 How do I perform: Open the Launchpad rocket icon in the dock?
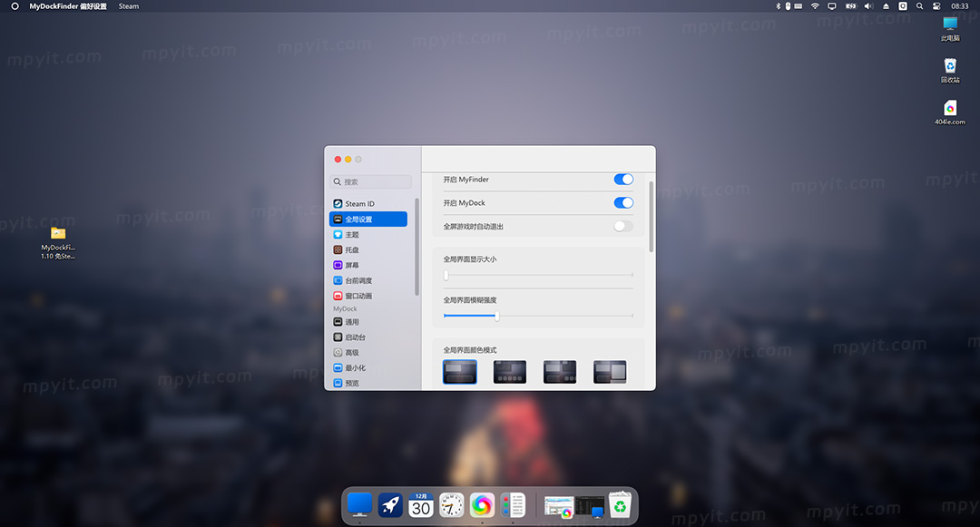[390, 505]
